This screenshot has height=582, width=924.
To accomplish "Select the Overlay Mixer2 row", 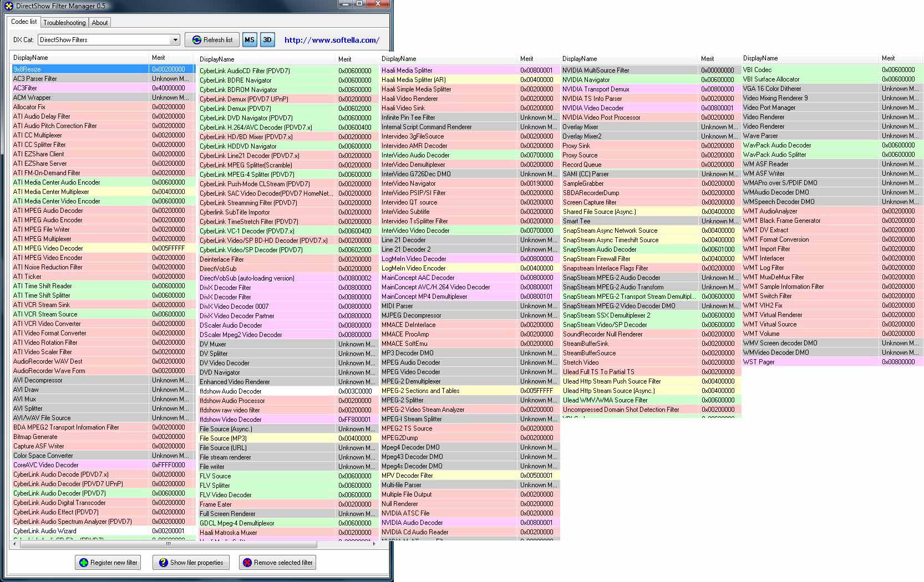I will click(x=651, y=136).
